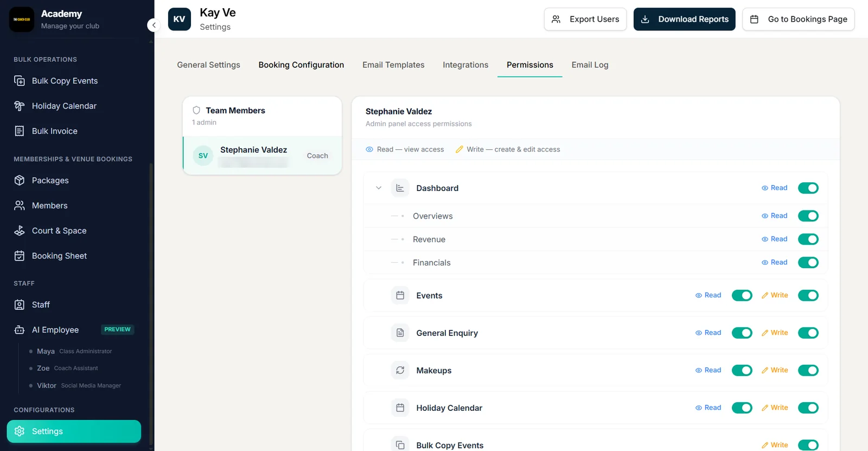Select Stephanie Valdez team member card
Viewport: 868px width, 451px height.
tap(263, 156)
